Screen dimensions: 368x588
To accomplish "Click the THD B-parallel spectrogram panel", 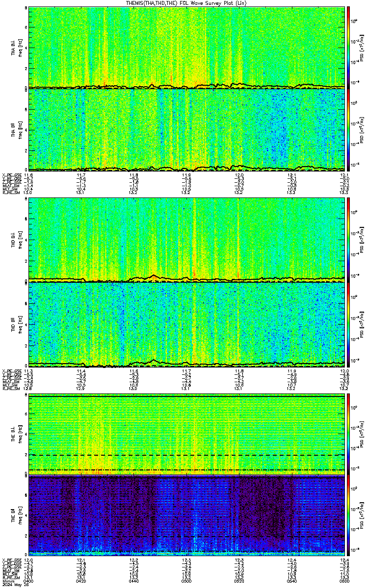I will tap(186, 324).
